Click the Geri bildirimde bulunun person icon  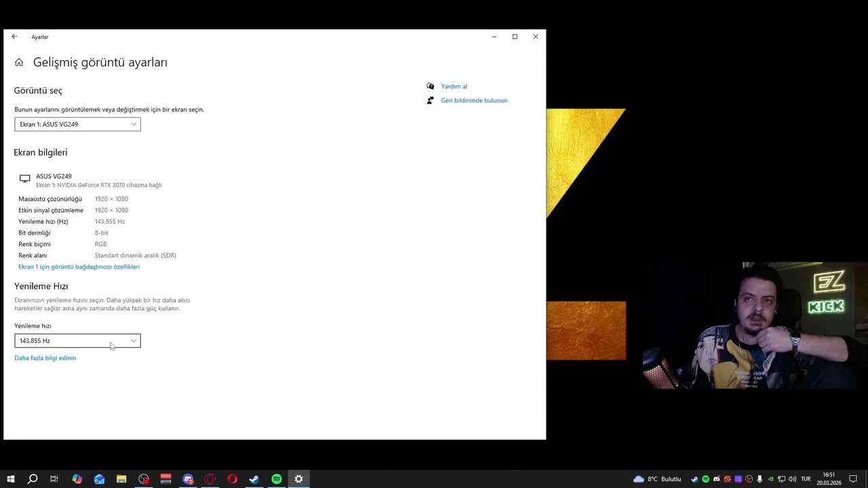point(430,100)
